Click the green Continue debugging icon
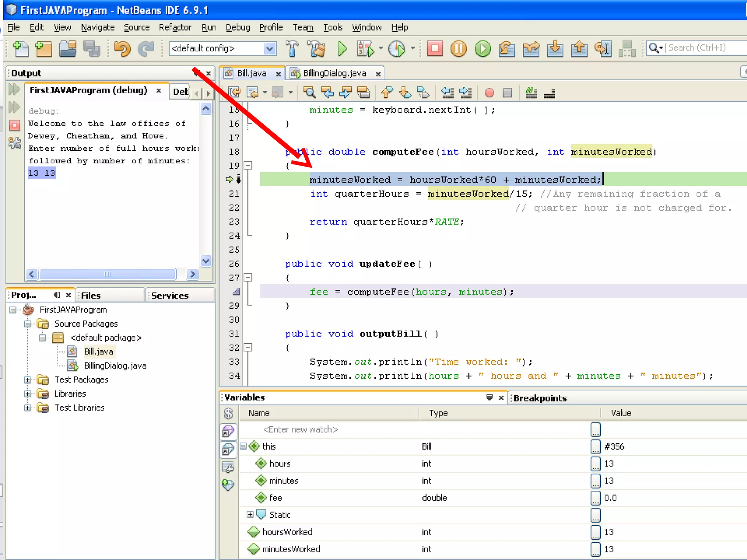747x560 pixels. [x=483, y=48]
